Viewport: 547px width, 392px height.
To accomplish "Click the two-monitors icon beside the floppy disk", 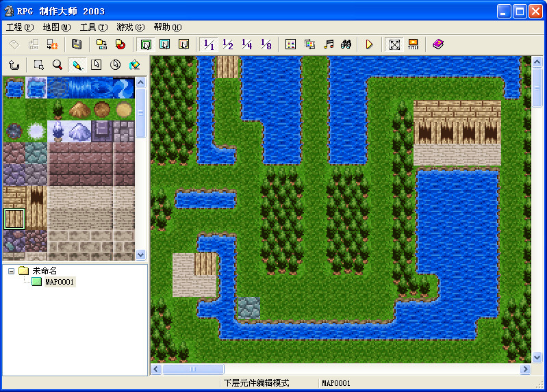I will pyautogui.click(x=101, y=44).
